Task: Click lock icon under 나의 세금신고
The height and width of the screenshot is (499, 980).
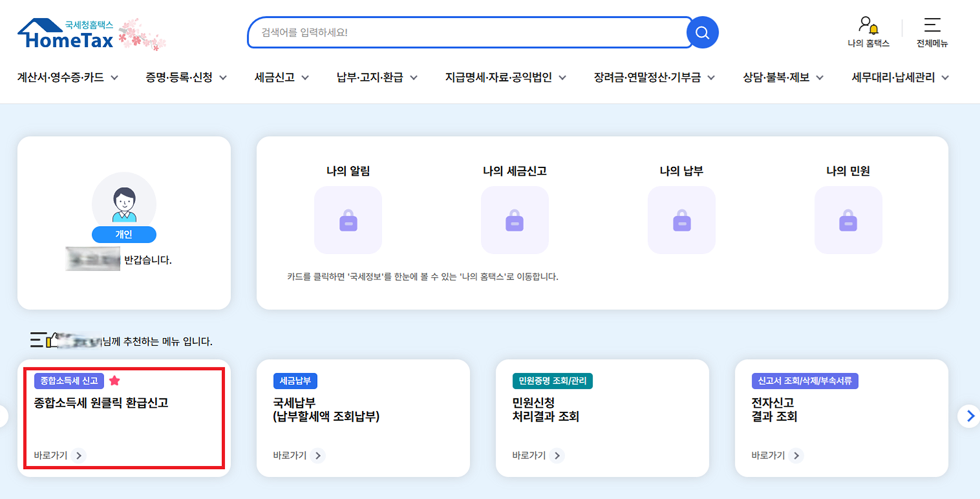Action: pos(515,220)
